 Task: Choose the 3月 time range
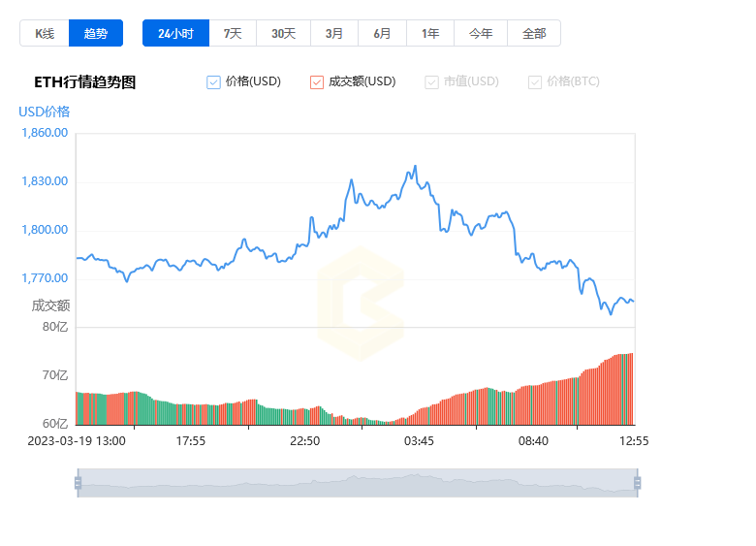tap(334, 33)
